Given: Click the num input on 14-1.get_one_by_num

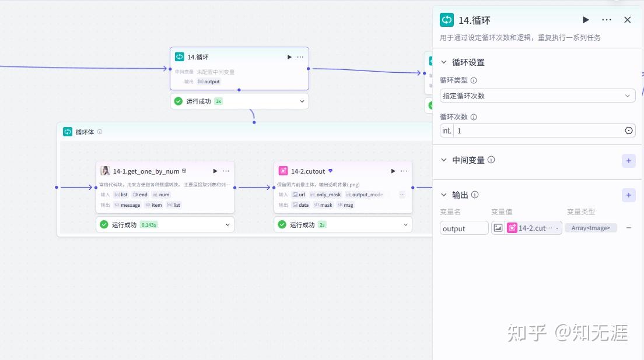Looking at the screenshot, I should click(161, 195).
